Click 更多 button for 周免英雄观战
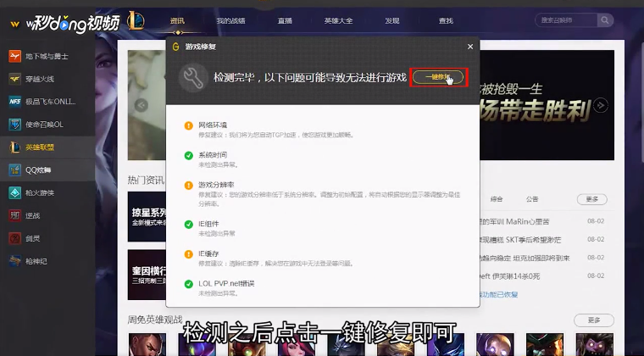Screen dimensions: 644x356 tap(594, 320)
